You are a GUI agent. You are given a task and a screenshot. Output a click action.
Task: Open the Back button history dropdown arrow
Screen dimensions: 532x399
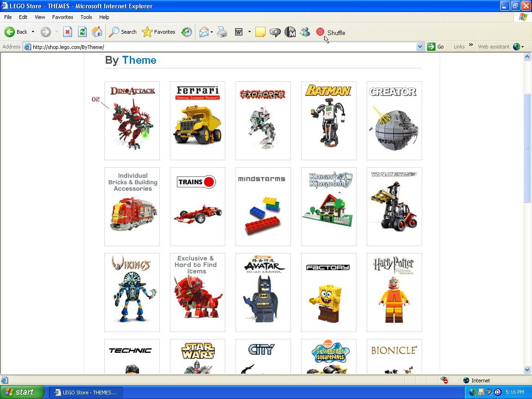coord(33,32)
